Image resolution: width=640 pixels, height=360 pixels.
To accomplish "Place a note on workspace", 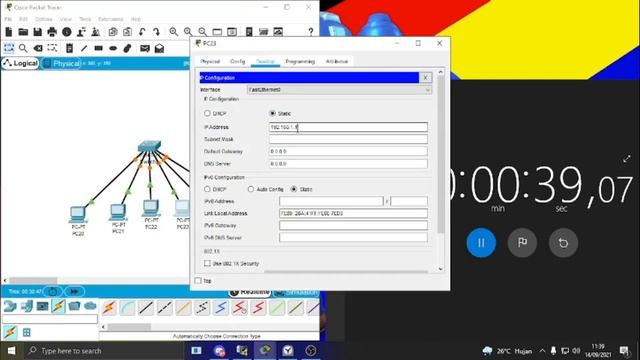I will 69,48.
